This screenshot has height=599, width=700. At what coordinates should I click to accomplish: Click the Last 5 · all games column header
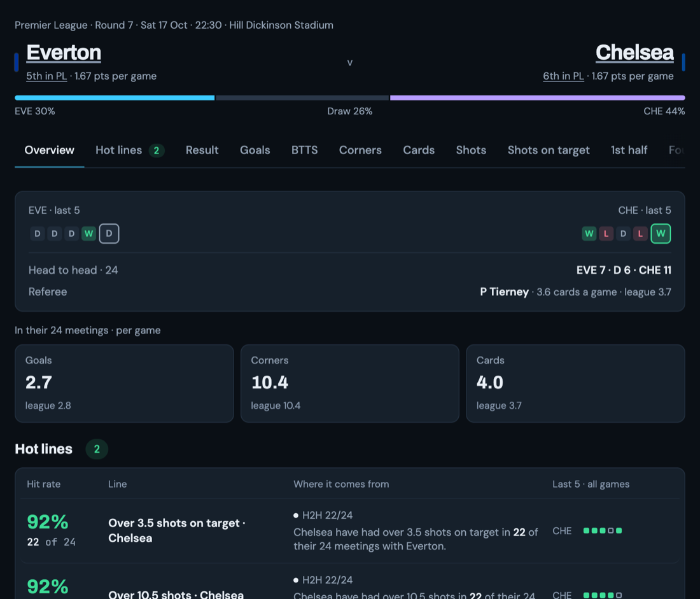click(x=591, y=484)
